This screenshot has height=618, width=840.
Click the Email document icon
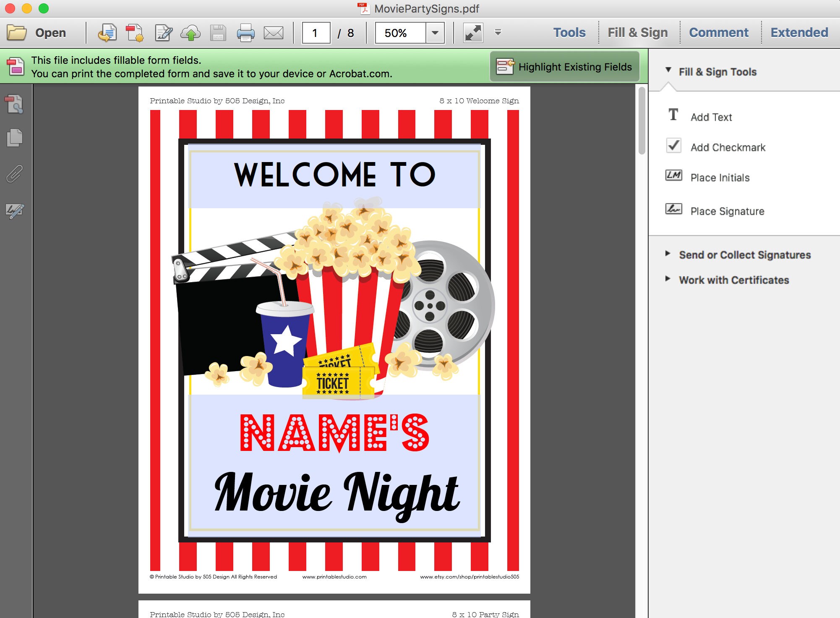tap(273, 33)
